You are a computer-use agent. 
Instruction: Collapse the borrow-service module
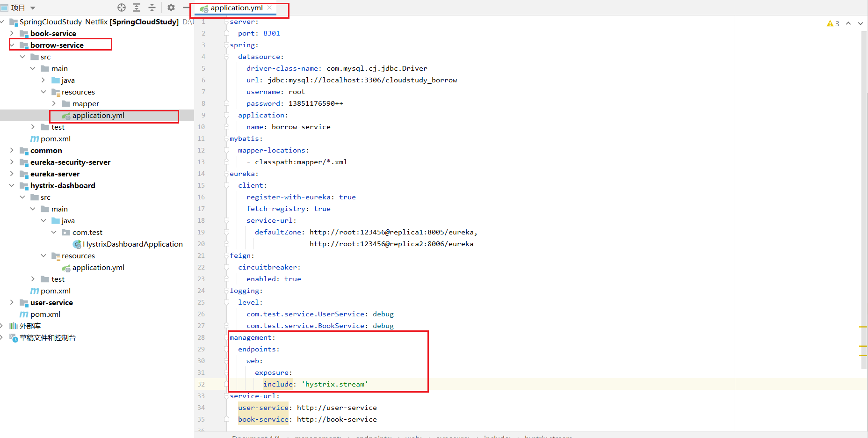(12, 45)
